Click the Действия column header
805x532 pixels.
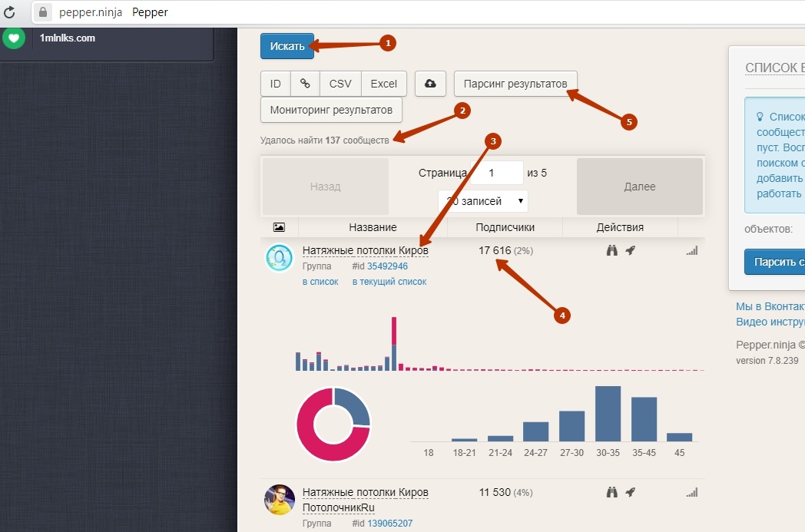click(x=620, y=227)
